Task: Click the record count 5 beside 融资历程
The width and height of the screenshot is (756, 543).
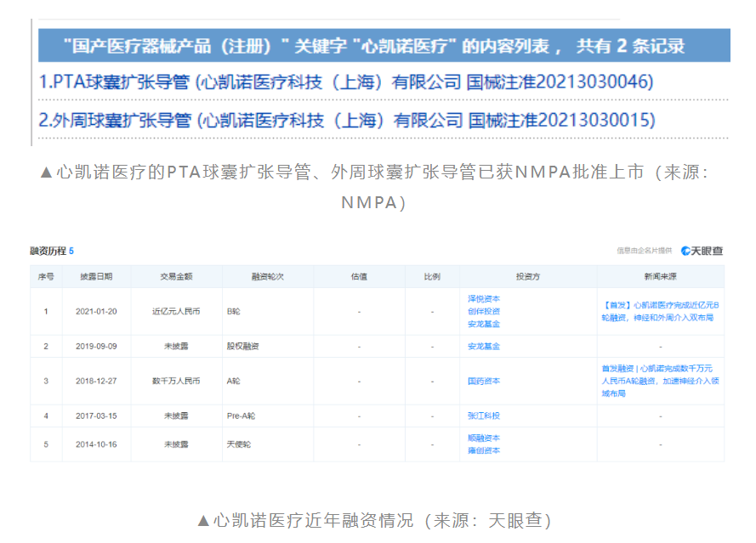Action: coord(71,251)
